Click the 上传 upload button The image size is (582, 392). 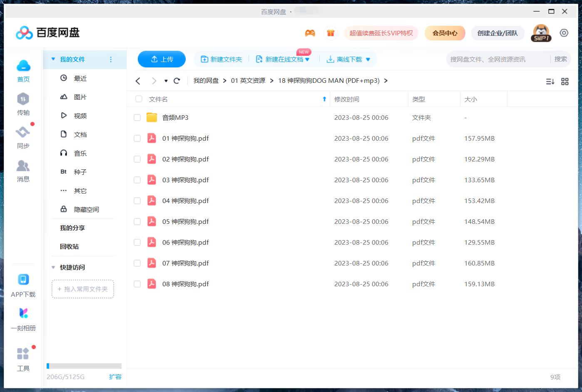162,59
